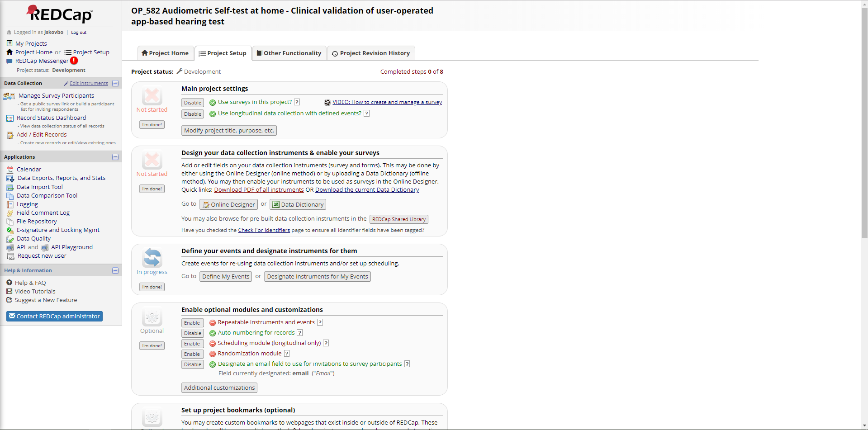Screen dimensions: 868x430
Task: Download the current Data Dictionary link
Action: click(367, 190)
